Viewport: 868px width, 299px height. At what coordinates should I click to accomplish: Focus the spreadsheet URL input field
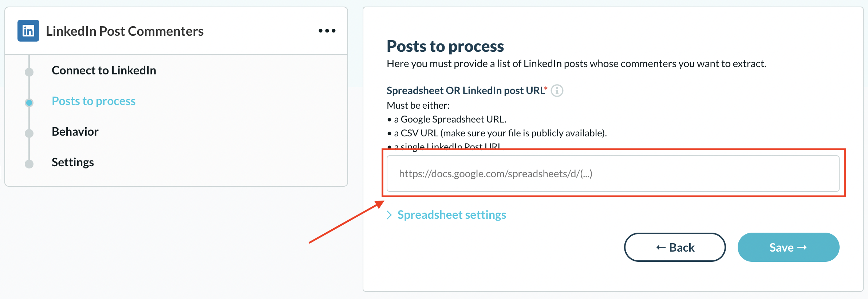pos(613,174)
